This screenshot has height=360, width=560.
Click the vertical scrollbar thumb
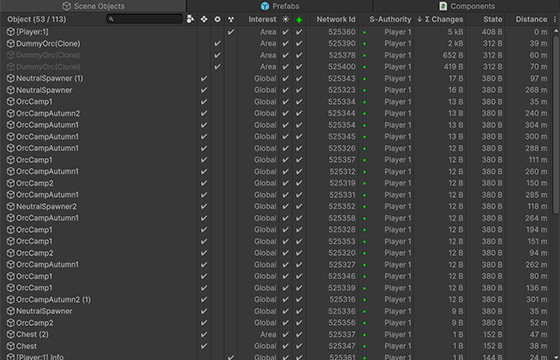pyautogui.click(x=556, y=124)
